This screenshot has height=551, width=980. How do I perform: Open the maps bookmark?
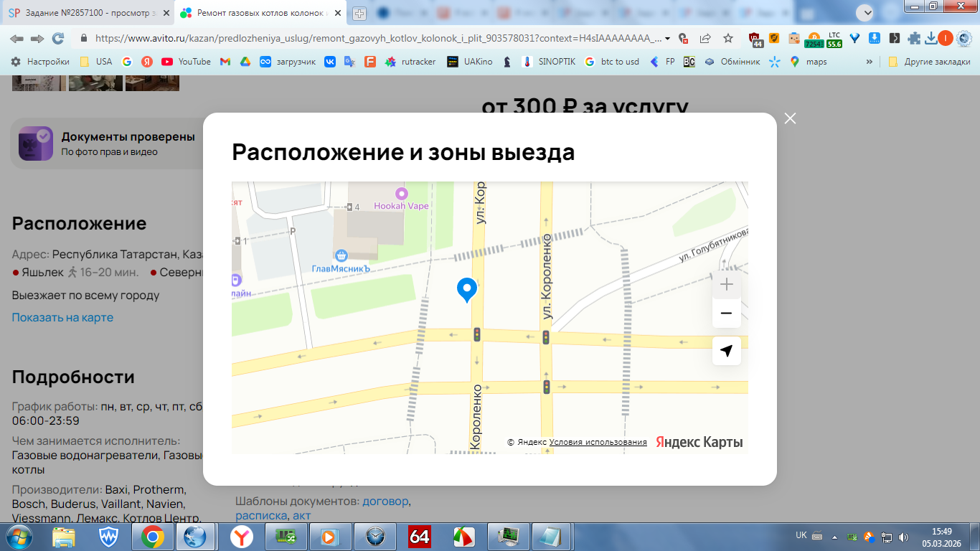click(809, 62)
